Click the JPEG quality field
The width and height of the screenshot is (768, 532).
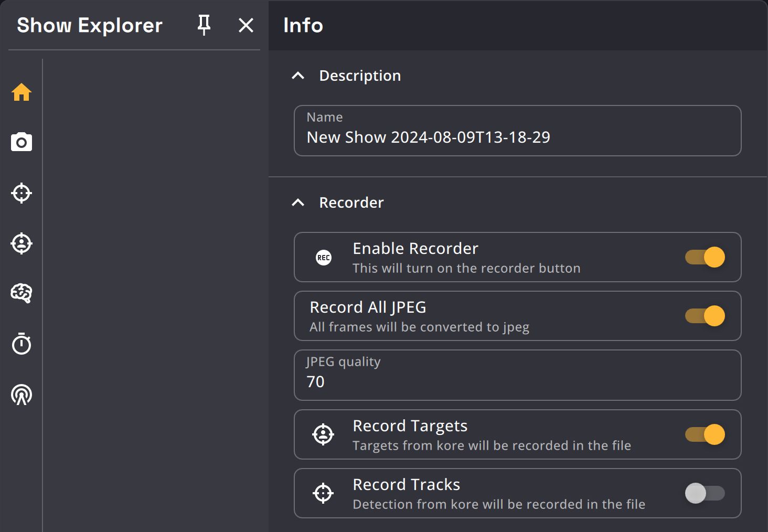(517, 381)
